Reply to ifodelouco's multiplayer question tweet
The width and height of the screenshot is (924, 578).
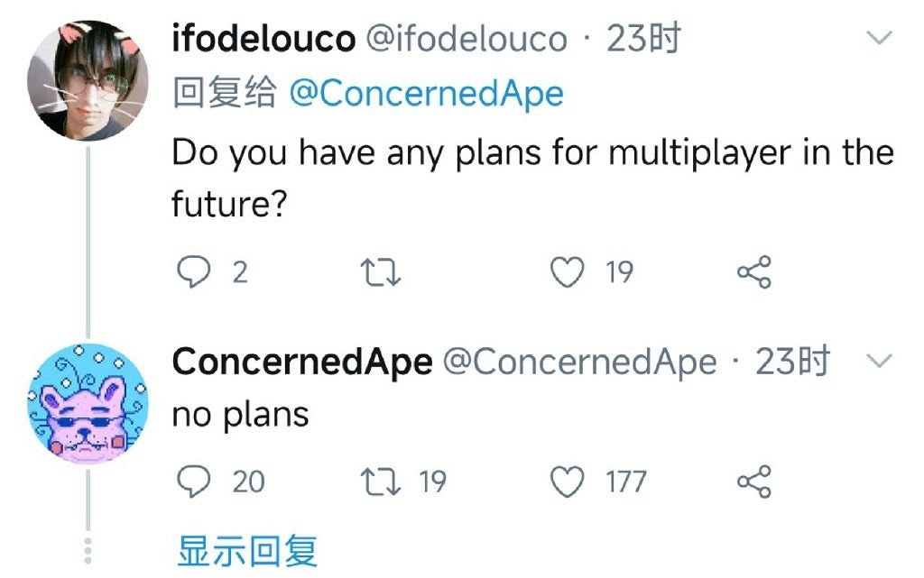tap(191, 271)
